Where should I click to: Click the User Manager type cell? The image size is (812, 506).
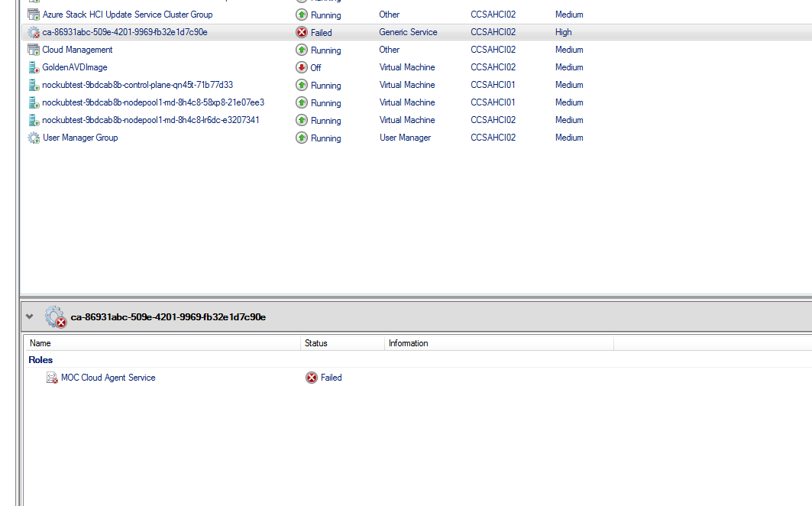pos(405,138)
